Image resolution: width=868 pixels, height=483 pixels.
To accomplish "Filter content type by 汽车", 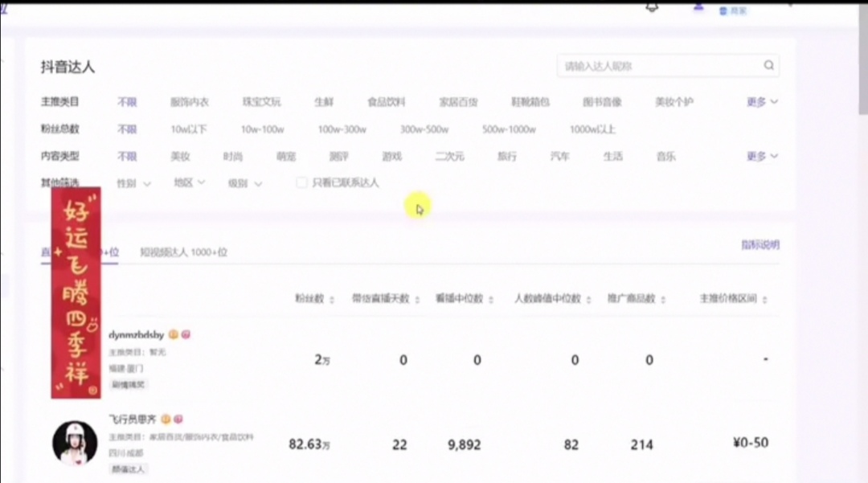I will click(559, 156).
